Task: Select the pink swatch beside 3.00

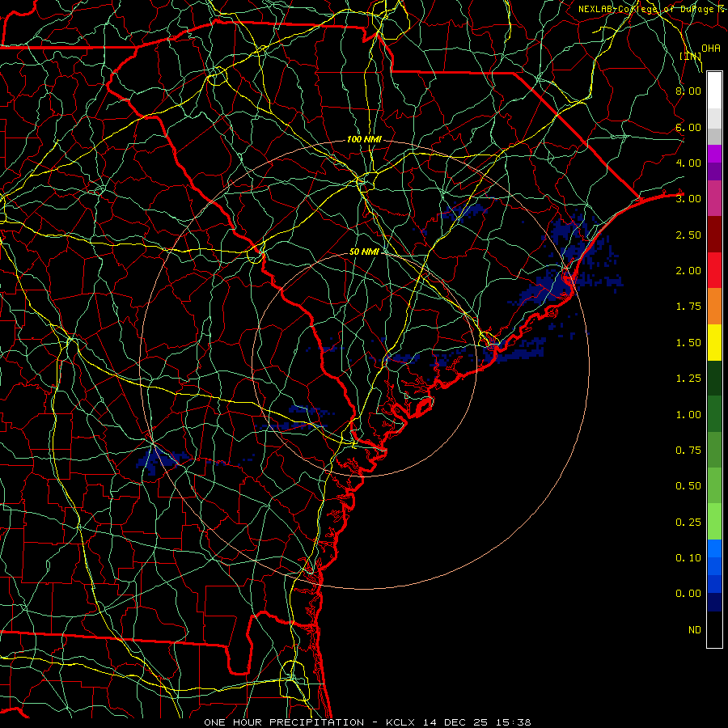Action: (714, 198)
